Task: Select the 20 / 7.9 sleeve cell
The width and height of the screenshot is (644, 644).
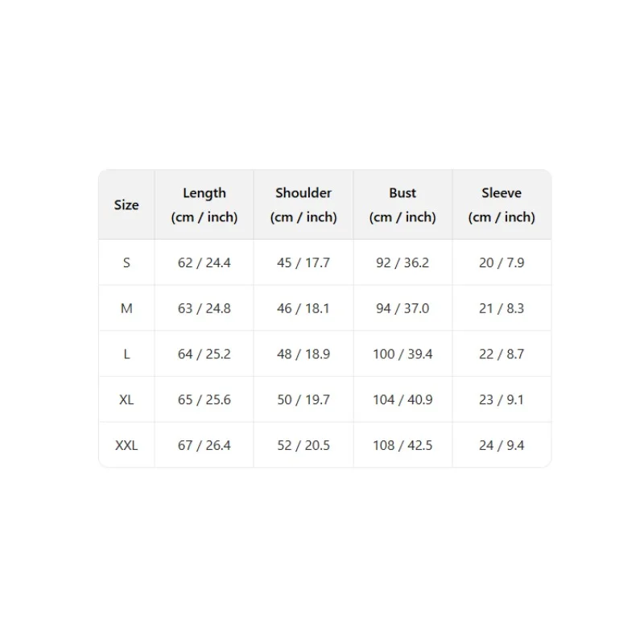Action: coord(502,262)
